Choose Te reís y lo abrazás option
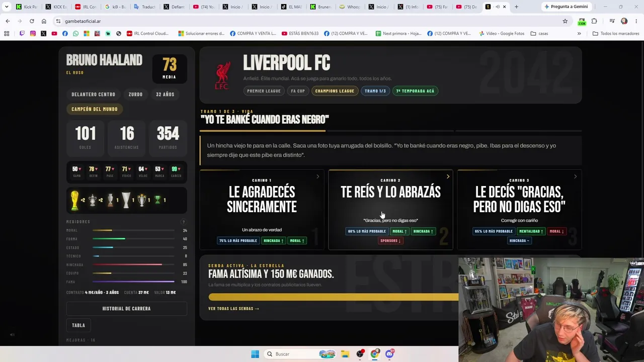Viewport: 644px width, 362px height. (390, 210)
